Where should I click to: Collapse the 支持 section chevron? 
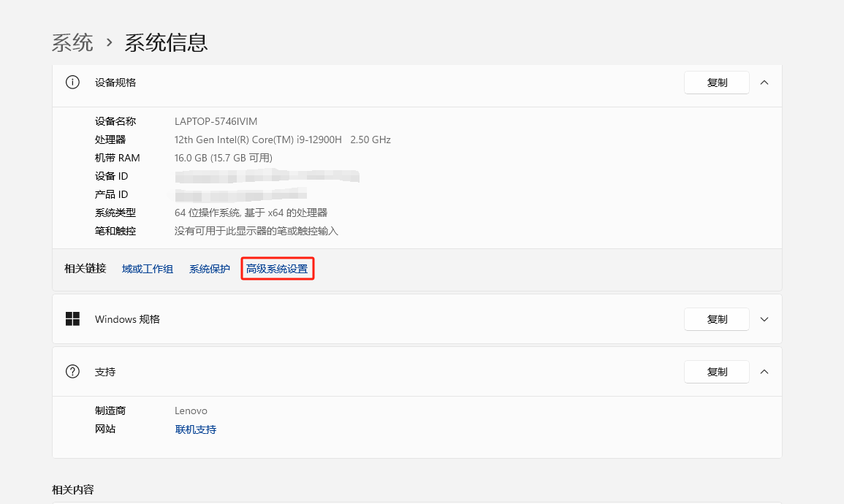click(764, 372)
